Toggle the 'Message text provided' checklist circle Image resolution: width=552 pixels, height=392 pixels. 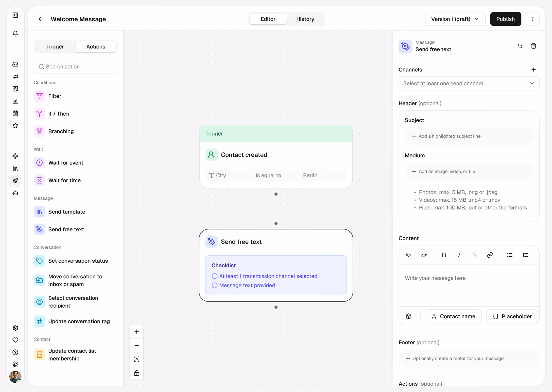point(215,285)
